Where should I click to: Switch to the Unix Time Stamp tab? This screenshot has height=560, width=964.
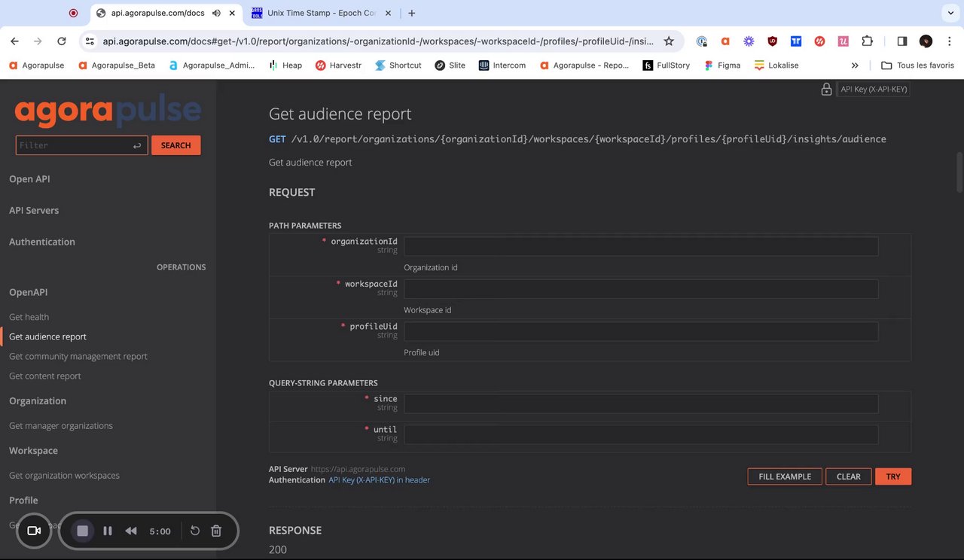pos(320,13)
